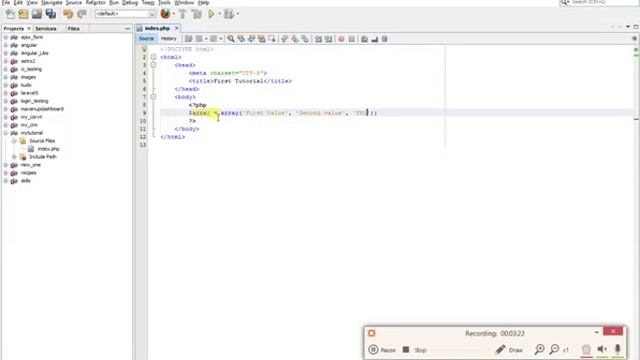Open the Navigate menu
Image resolution: width=640 pixels, height=360 pixels.
[x=52, y=2]
